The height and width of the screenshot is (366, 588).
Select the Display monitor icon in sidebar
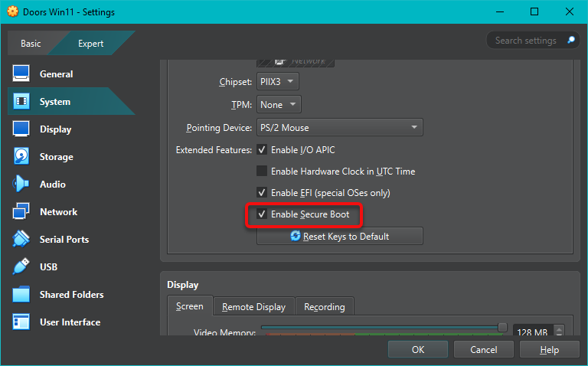coord(21,129)
